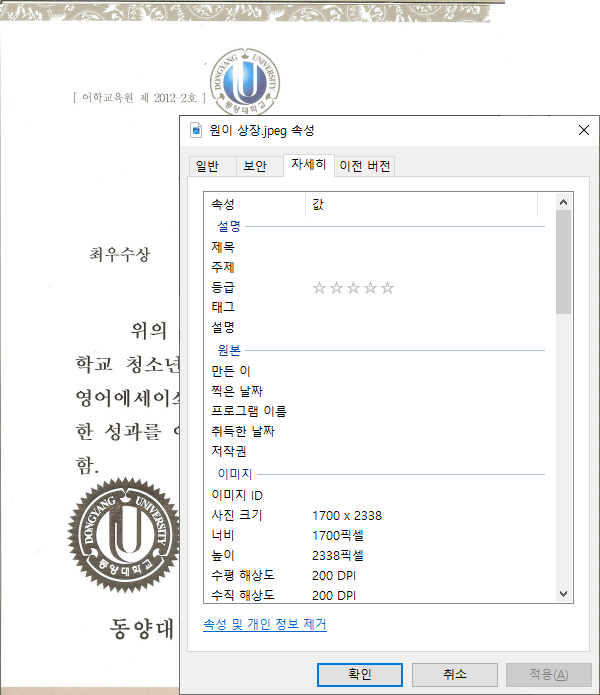Screen dimensions: 600x695
Task: Click the 1700픽셀 width value
Action: pyautogui.click(x=338, y=535)
